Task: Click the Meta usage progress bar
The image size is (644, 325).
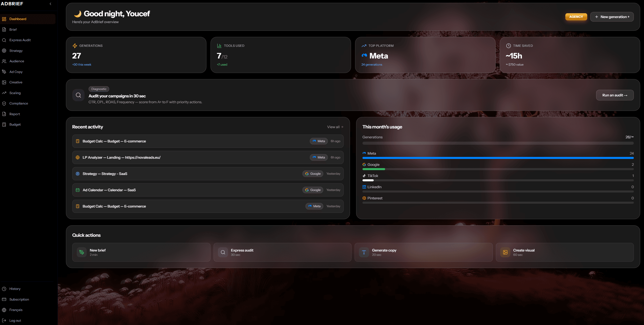Action: coord(498,158)
